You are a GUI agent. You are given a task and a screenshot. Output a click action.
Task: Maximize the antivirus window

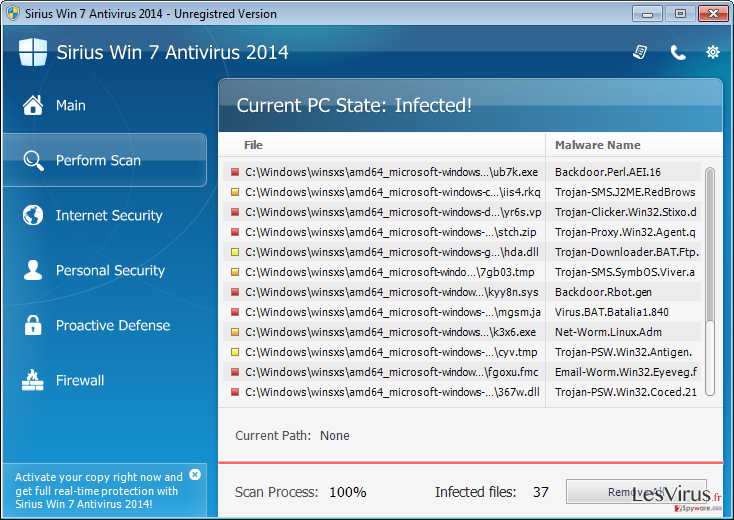point(680,14)
